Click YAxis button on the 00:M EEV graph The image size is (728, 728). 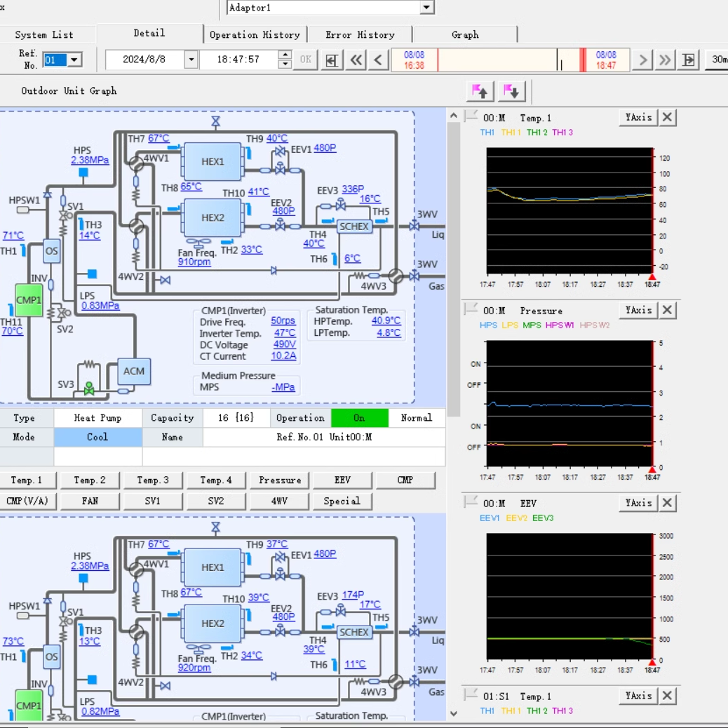638,503
